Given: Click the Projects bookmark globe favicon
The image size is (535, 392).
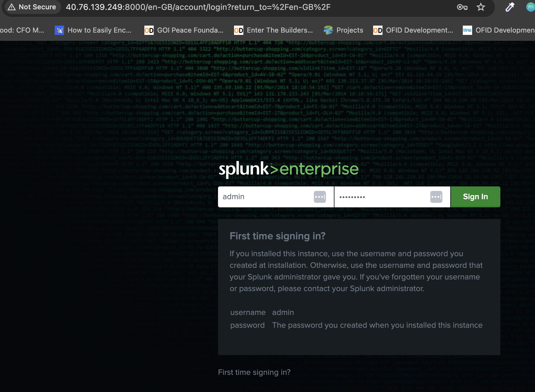Looking at the screenshot, I should [328, 30].
